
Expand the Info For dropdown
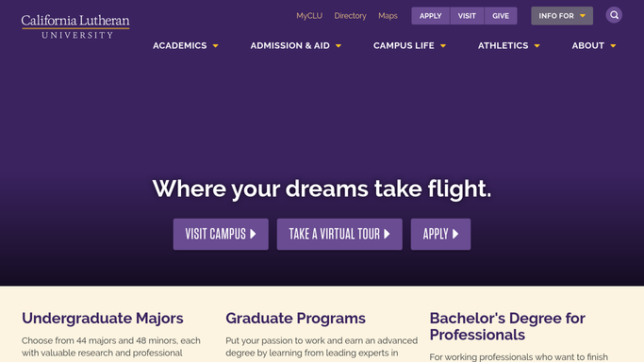pyautogui.click(x=562, y=16)
